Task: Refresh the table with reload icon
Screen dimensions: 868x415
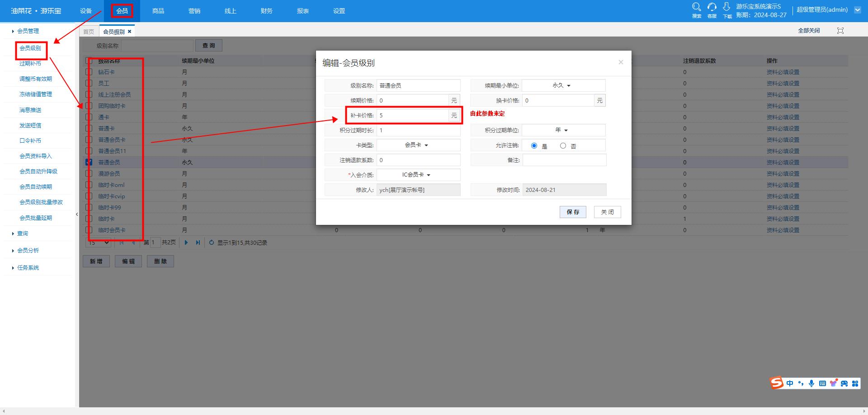Action: [x=211, y=242]
